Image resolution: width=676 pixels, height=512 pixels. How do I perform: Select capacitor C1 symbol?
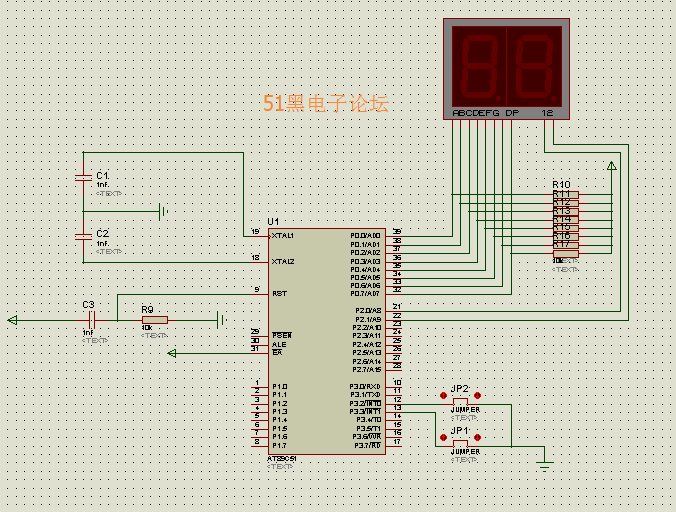tap(83, 177)
